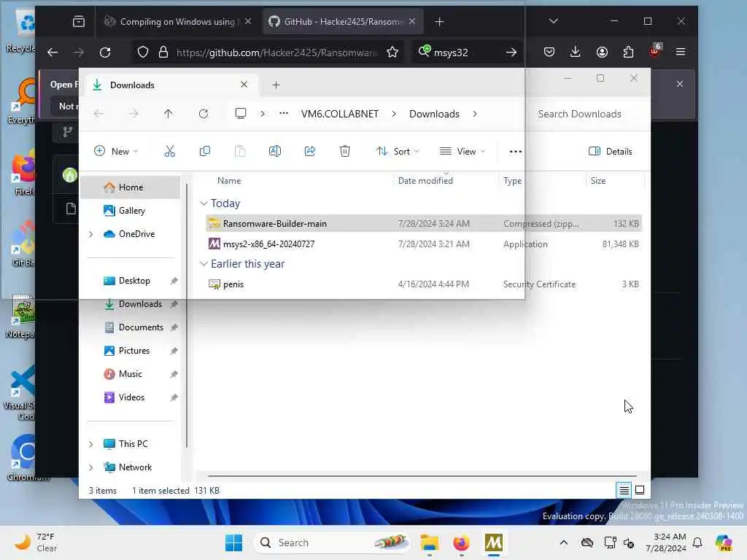This screenshot has width=747, height=560.
Task: Click the site shield tracking protection icon
Action: pyautogui.click(x=143, y=52)
